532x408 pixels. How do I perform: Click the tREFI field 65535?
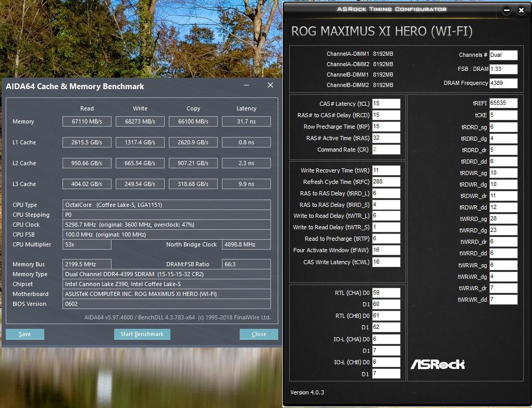coord(503,103)
